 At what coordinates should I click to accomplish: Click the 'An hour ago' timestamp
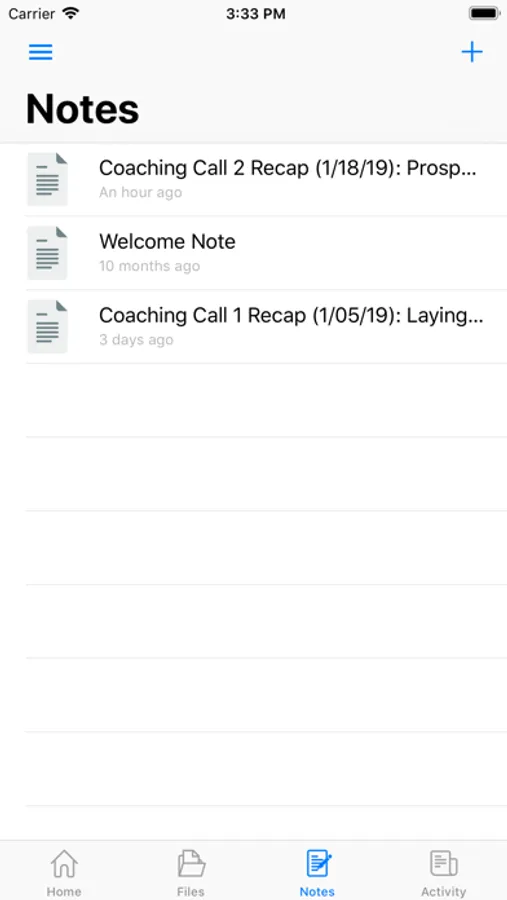141,192
